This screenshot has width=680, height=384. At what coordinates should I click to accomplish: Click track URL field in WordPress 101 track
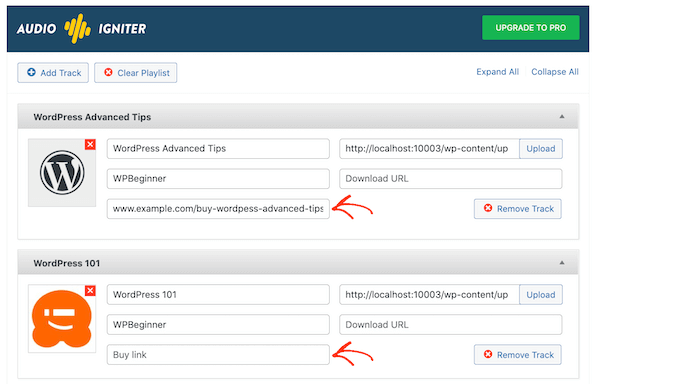pos(429,295)
